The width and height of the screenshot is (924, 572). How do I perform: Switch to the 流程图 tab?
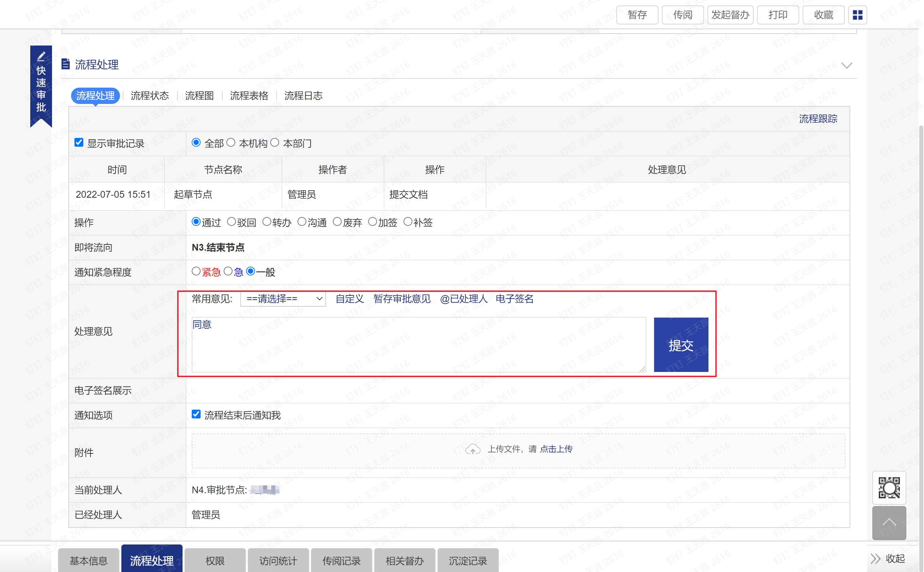(200, 96)
